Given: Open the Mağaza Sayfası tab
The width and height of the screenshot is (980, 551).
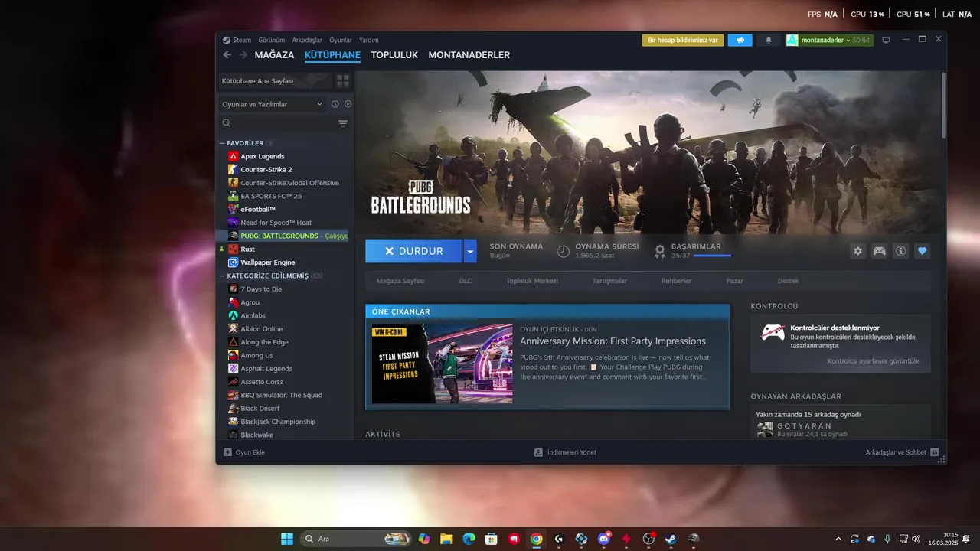Looking at the screenshot, I should 400,281.
